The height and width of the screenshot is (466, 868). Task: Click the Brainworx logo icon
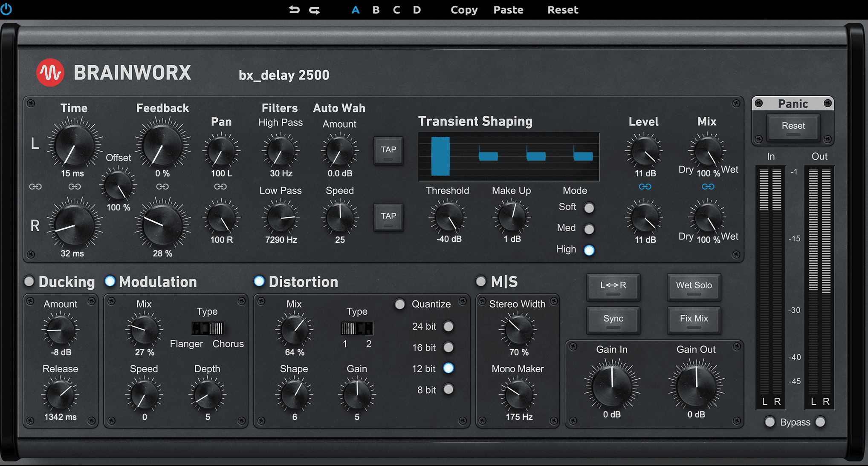coord(50,72)
